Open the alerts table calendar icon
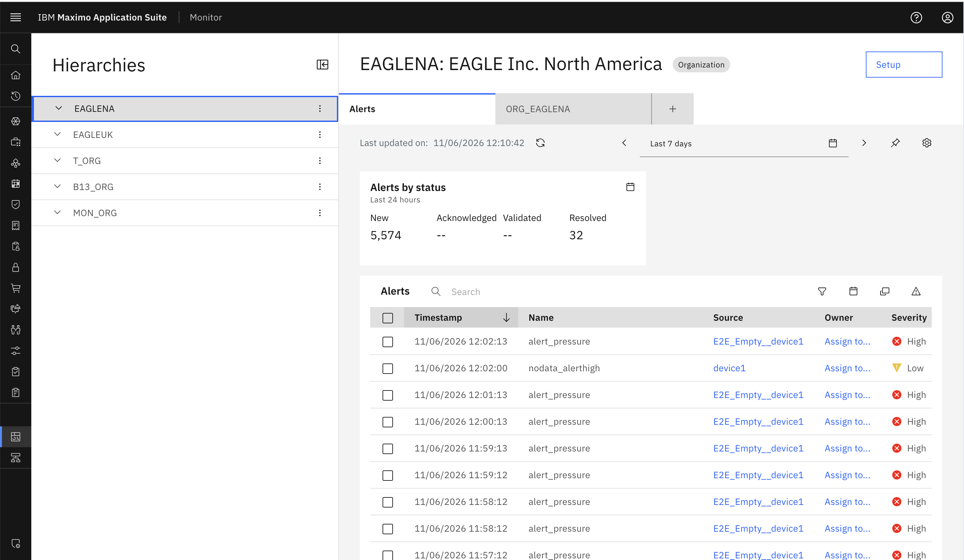Screen dimensions: 964x560 click(853, 291)
